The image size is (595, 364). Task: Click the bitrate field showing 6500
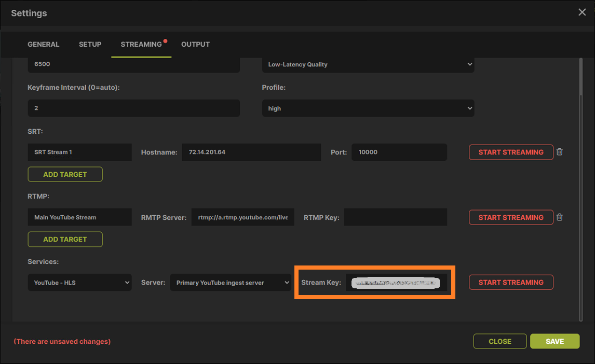coord(133,64)
